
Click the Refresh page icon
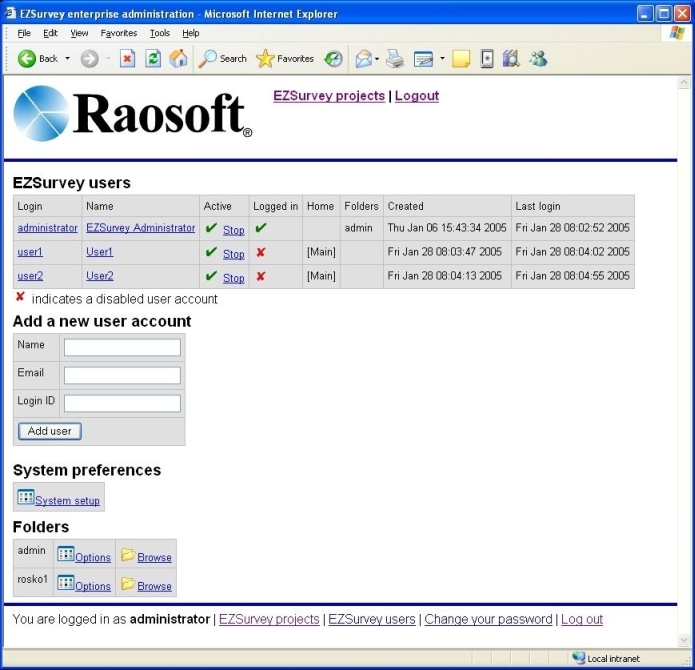pyautogui.click(x=153, y=59)
